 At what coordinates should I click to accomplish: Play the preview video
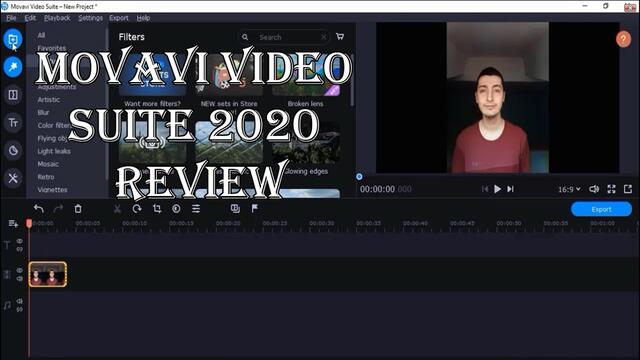(498, 189)
